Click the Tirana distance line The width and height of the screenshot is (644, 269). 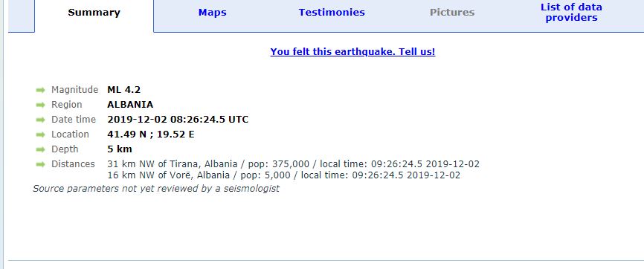point(293,164)
